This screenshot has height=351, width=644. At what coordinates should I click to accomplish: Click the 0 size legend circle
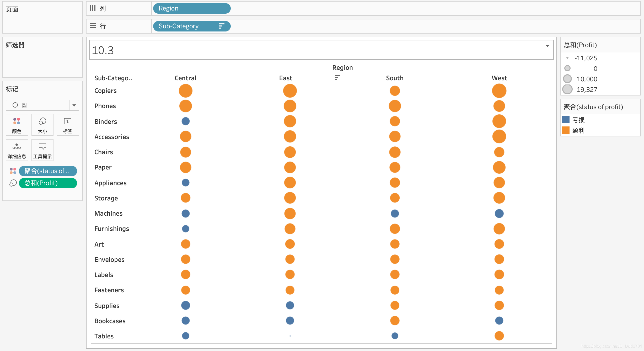[567, 68]
